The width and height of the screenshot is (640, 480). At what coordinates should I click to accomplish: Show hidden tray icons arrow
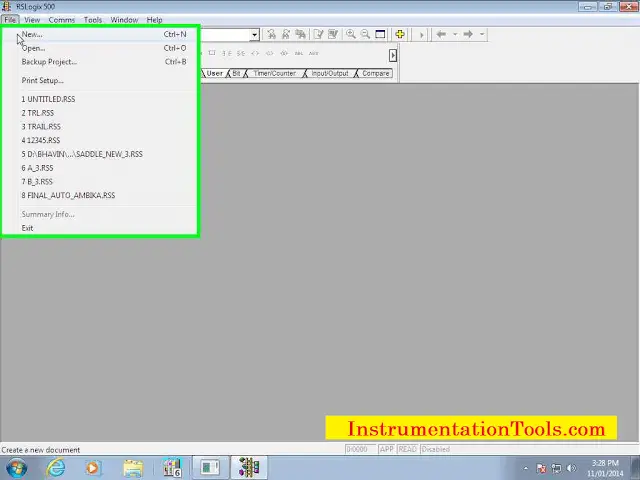pyautogui.click(x=526, y=468)
